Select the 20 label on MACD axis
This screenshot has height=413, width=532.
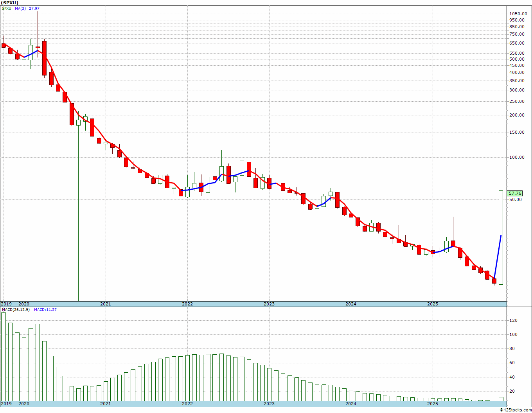[512, 391]
